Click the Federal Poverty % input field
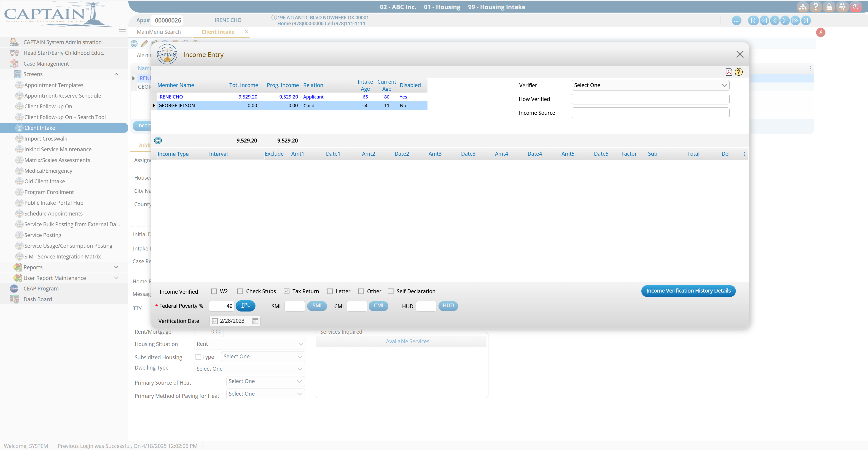The width and height of the screenshot is (868, 450). [x=221, y=306]
